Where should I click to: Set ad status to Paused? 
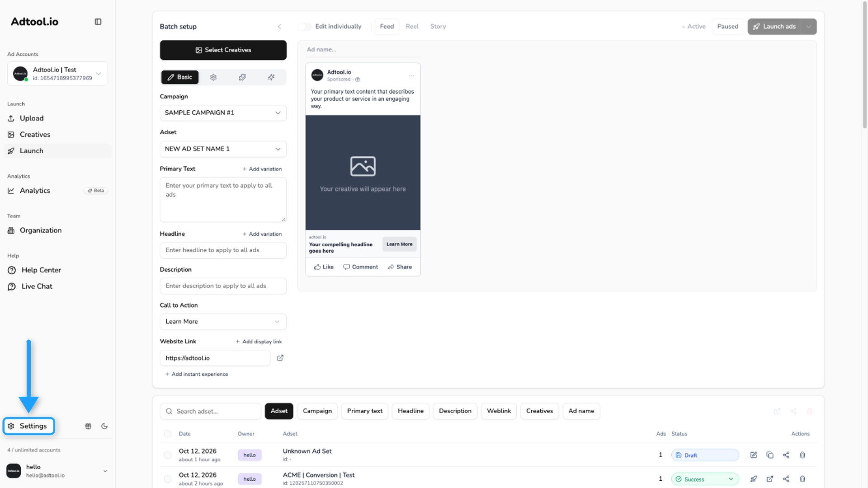728,27
